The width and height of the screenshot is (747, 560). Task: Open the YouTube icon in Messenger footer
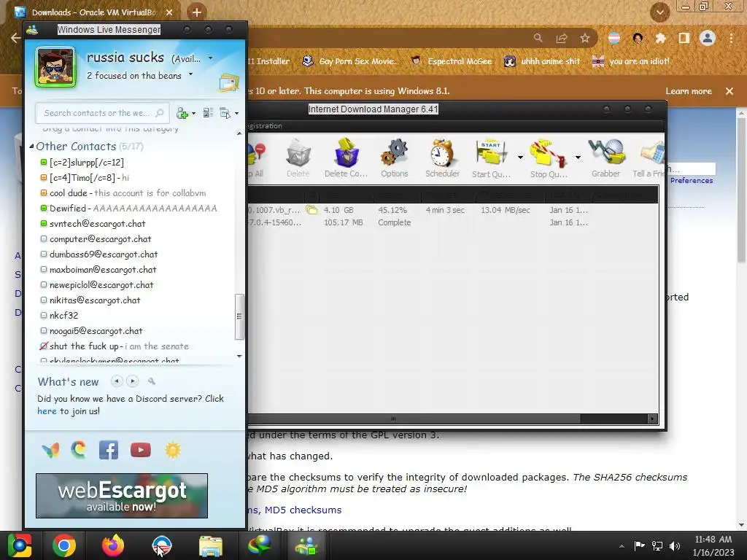[x=141, y=450]
